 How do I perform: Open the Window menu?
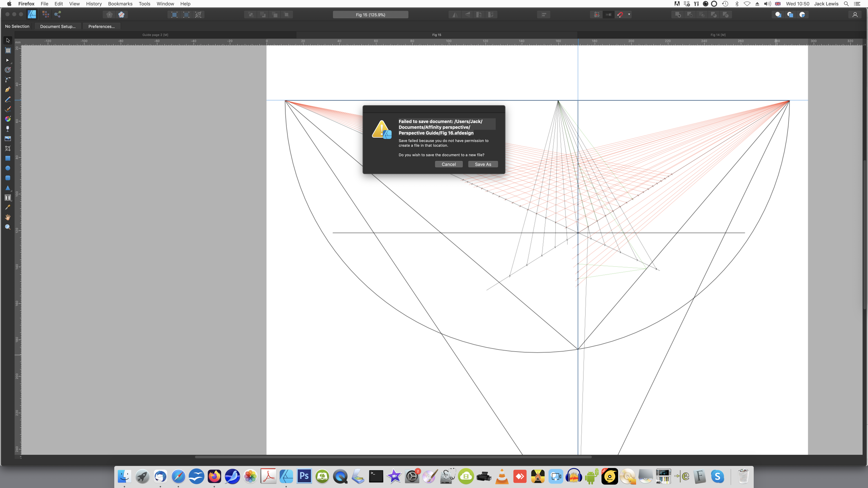coord(165,4)
